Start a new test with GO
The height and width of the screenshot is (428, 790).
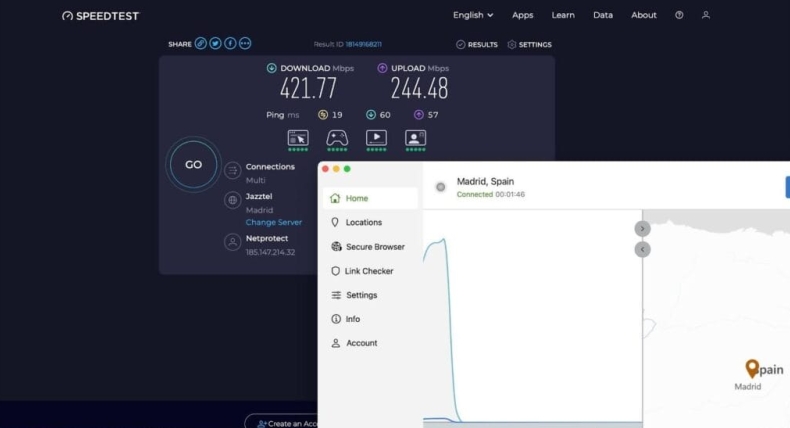[193, 164]
